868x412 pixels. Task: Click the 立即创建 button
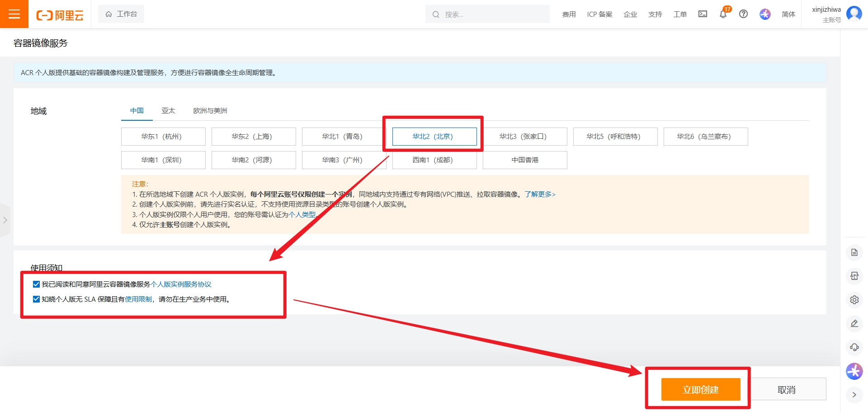coord(701,389)
